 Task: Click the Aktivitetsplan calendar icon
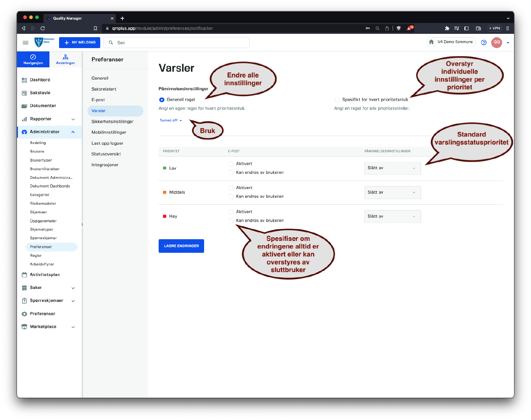[24, 275]
